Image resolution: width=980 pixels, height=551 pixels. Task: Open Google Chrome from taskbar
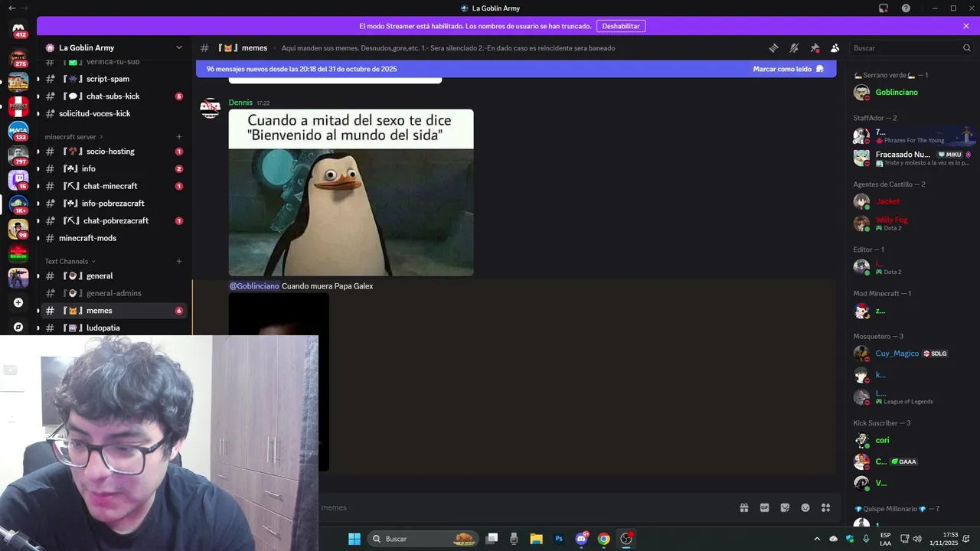(x=604, y=539)
